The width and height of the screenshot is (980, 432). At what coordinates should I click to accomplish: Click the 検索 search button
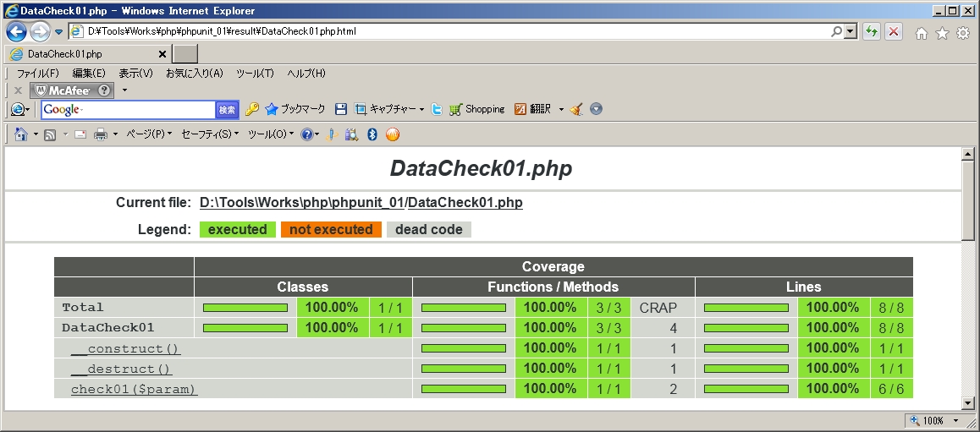(x=227, y=110)
